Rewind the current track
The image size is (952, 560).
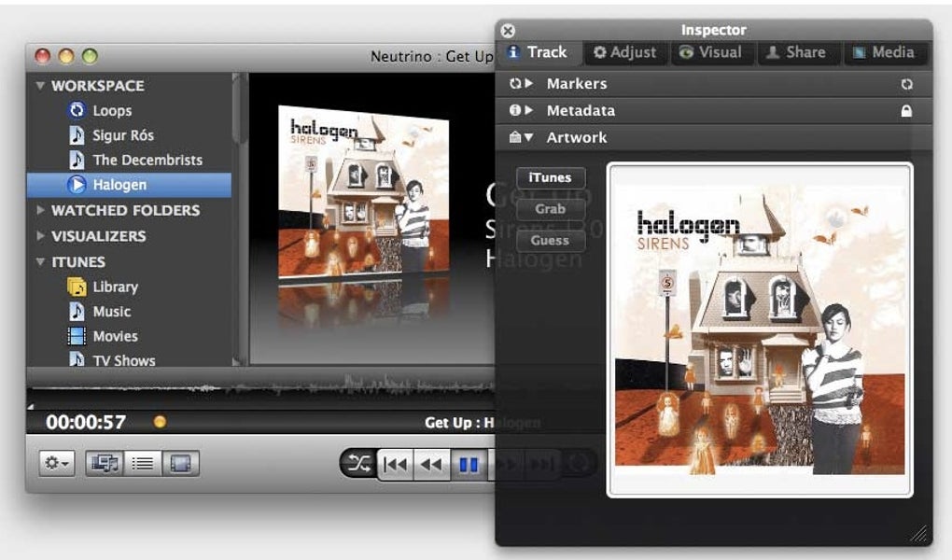coord(432,465)
